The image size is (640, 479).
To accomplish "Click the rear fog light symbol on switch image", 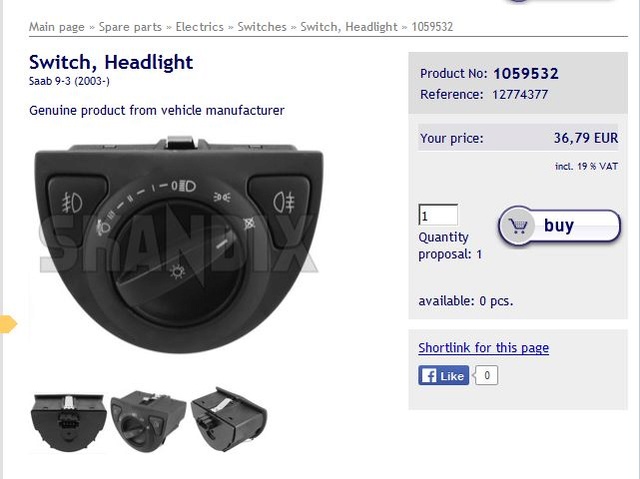I will (284, 202).
